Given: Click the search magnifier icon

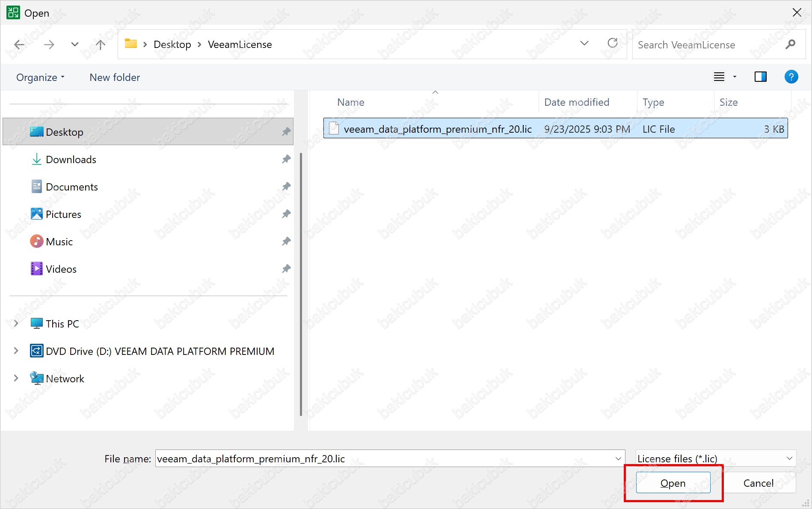Looking at the screenshot, I should [x=790, y=45].
